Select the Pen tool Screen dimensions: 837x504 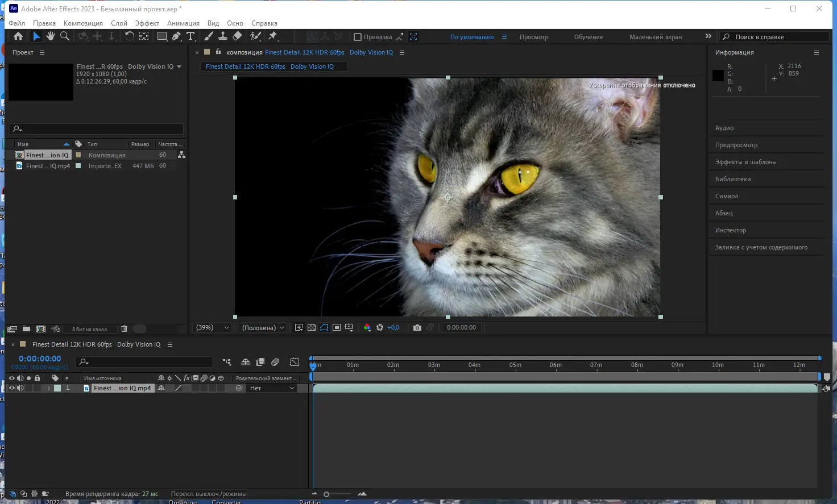coord(176,36)
